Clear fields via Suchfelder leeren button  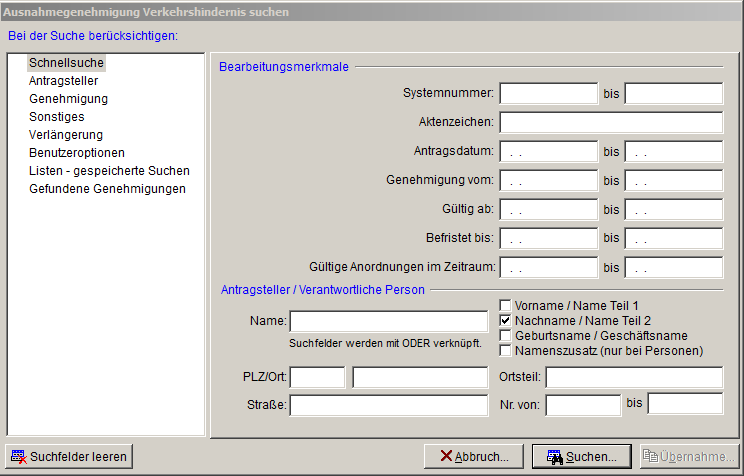(69, 457)
